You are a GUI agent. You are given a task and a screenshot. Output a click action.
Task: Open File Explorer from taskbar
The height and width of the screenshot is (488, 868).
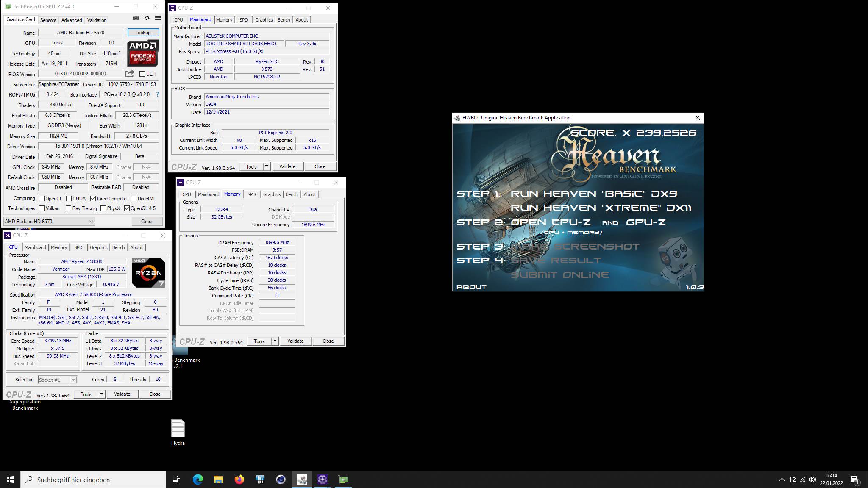pos(218,480)
